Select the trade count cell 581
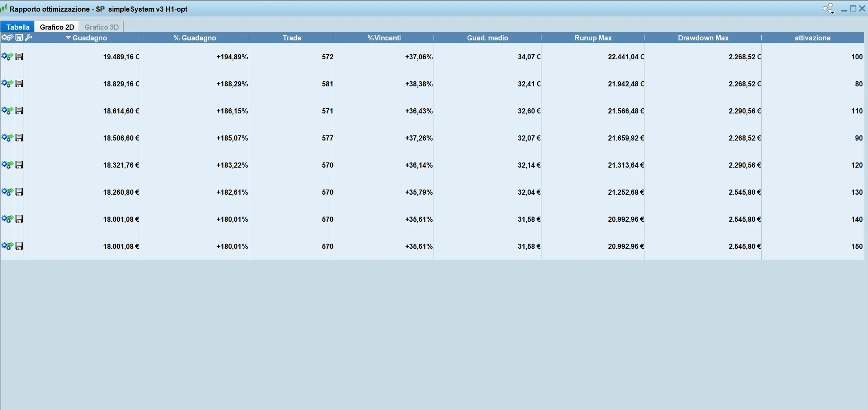 [x=292, y=84]
